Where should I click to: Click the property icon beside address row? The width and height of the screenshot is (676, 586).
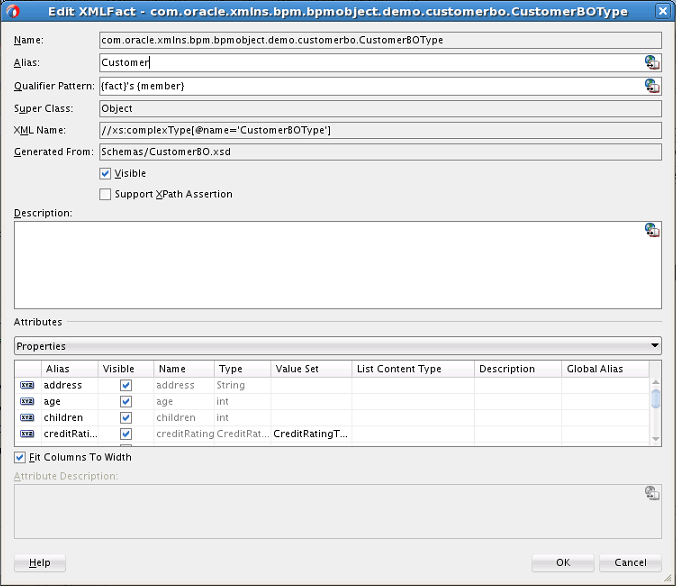coord(27,385)
